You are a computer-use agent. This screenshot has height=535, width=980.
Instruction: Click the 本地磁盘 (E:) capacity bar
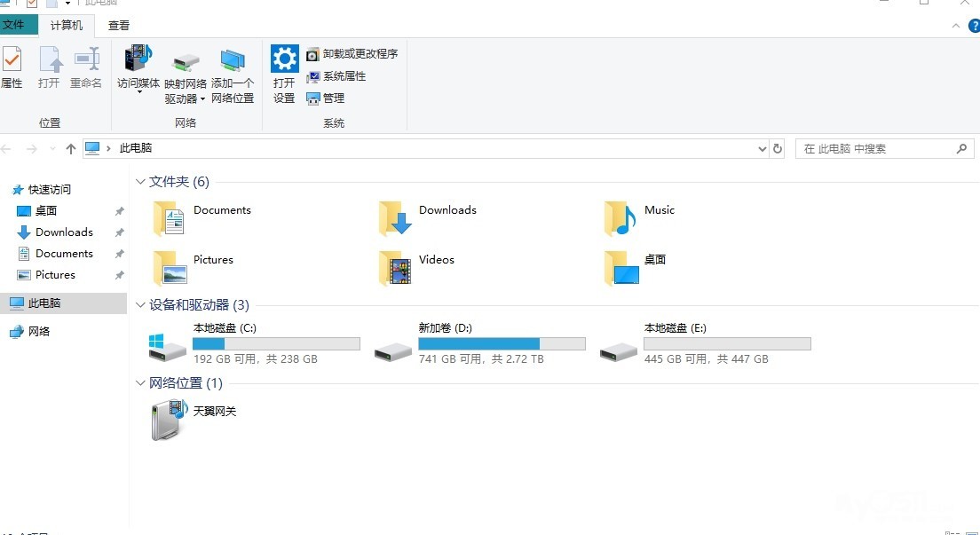click(727, 343)
